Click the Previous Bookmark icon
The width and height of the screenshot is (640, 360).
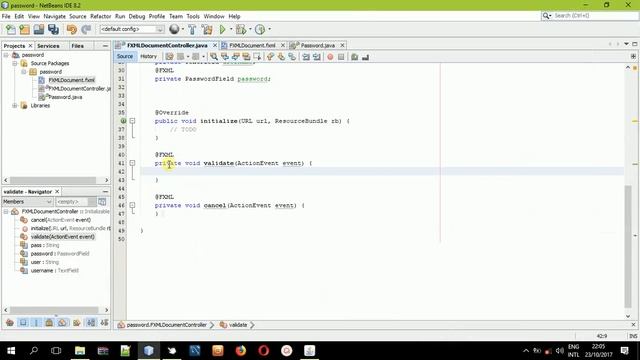[x=270, y=57]
